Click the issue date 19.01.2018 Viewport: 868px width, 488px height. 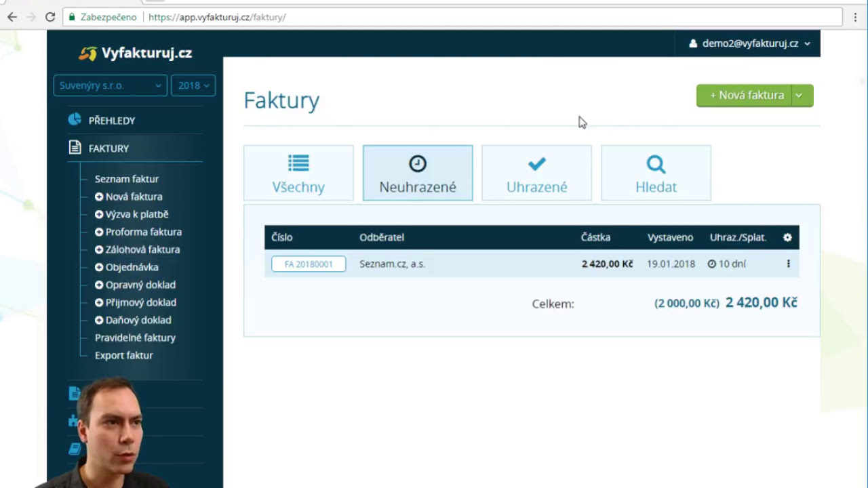point(671,264)
